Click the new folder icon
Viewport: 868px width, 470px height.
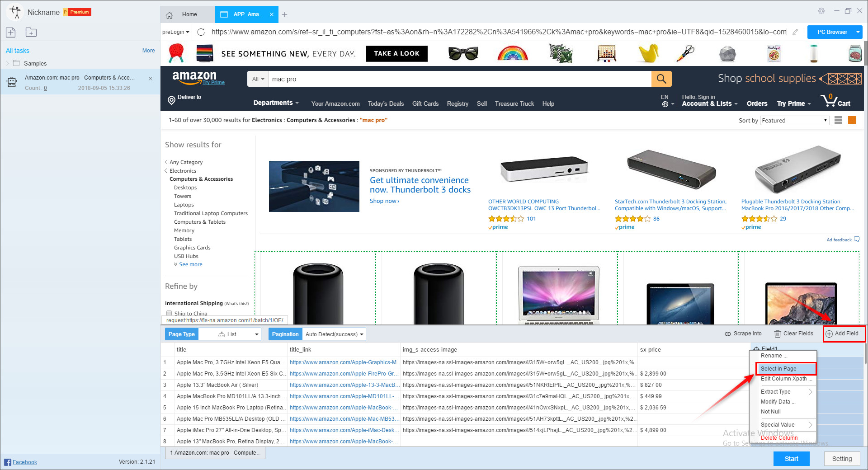point(31,32)
